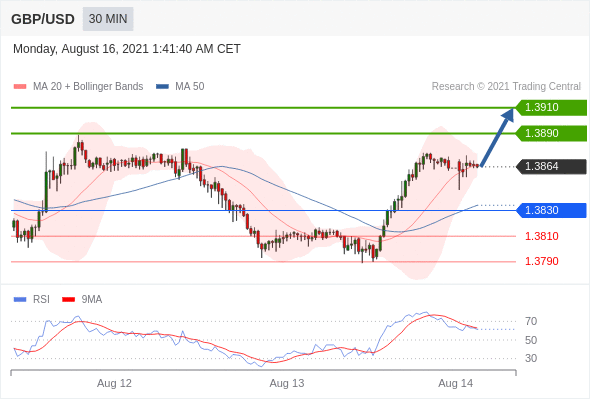Click the GBP/USD pair title
This screenshot has height=400, width=590.
click(43, 19)
